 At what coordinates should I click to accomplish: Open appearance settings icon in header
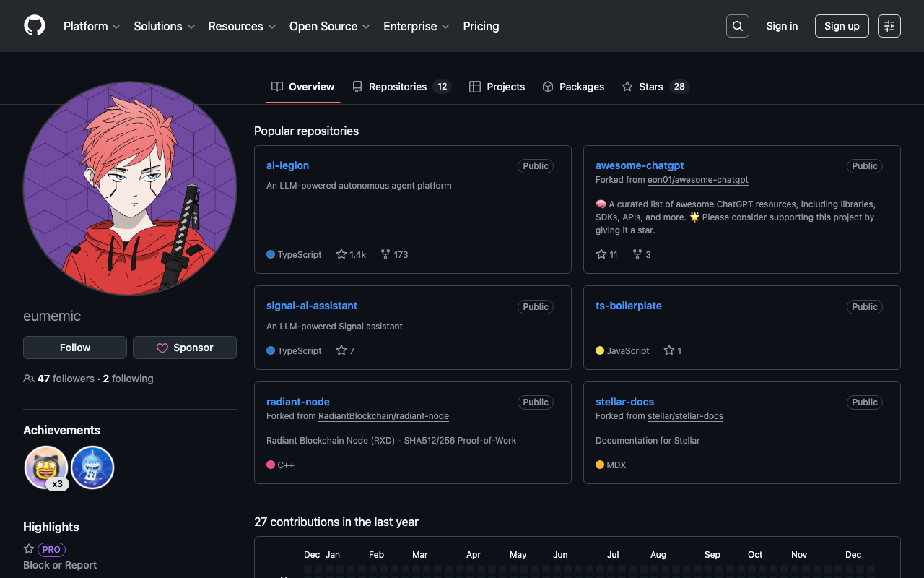coord(889,26)
